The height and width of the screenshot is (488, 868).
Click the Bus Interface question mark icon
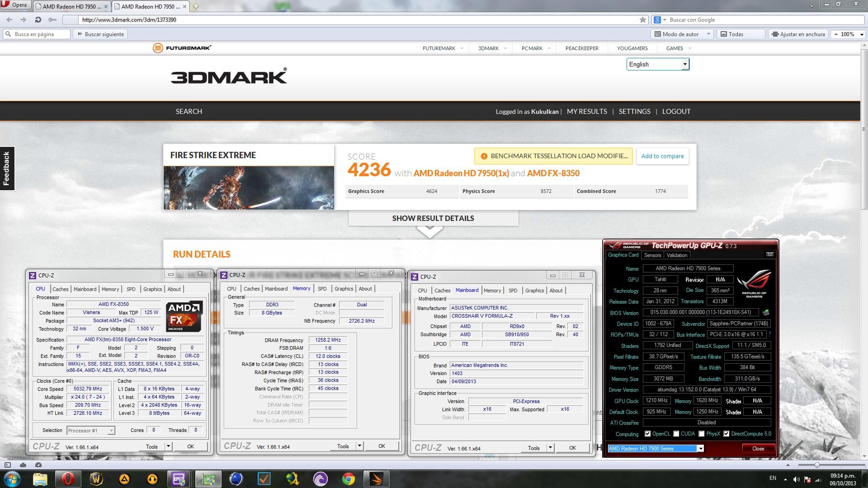(769, 334)
